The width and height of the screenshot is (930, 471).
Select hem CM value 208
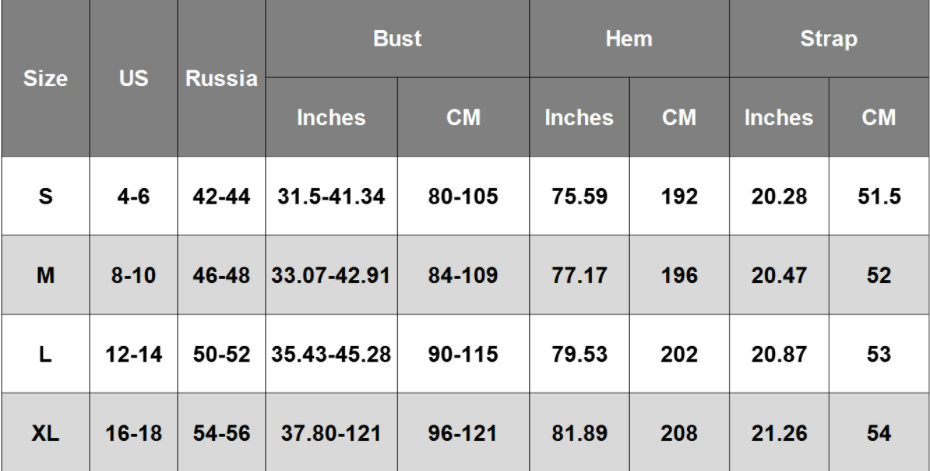point(680,435)
